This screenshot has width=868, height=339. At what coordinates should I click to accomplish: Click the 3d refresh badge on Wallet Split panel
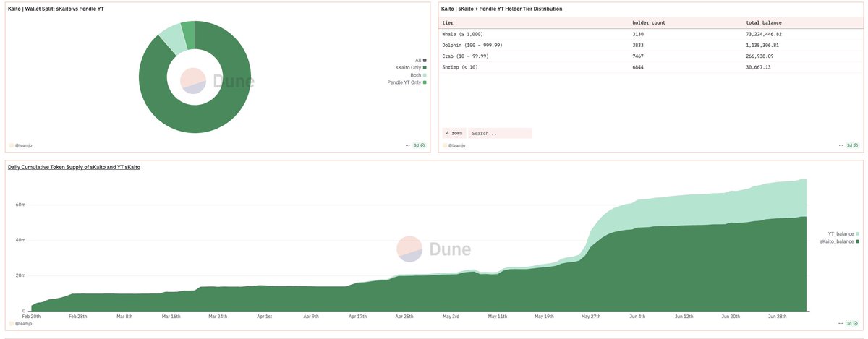(x=420, y=145)
